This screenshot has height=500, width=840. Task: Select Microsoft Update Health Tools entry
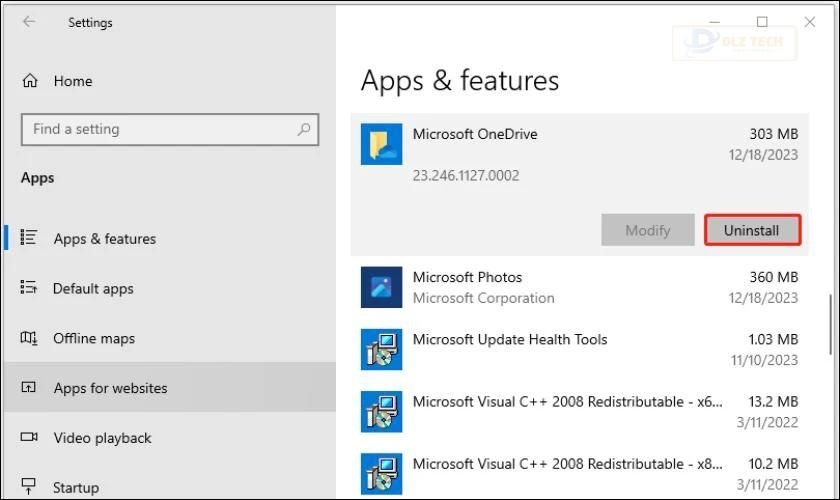[580, 350]
